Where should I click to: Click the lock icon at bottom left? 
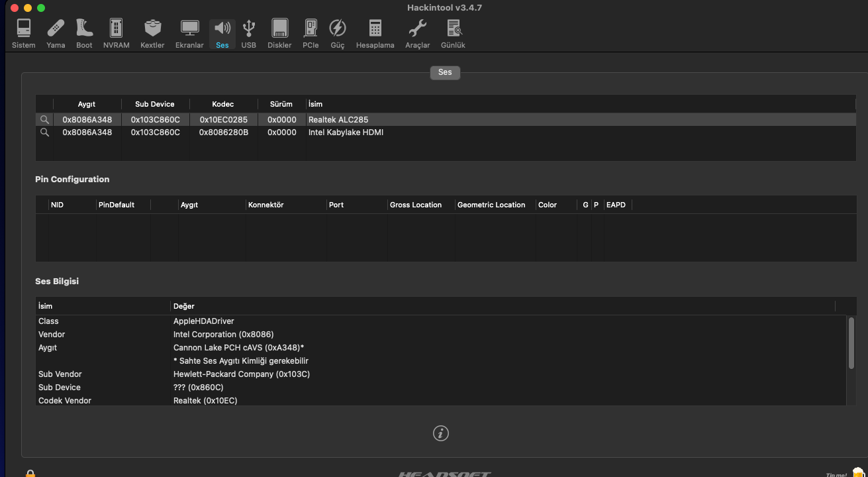[x=30, y=473]
